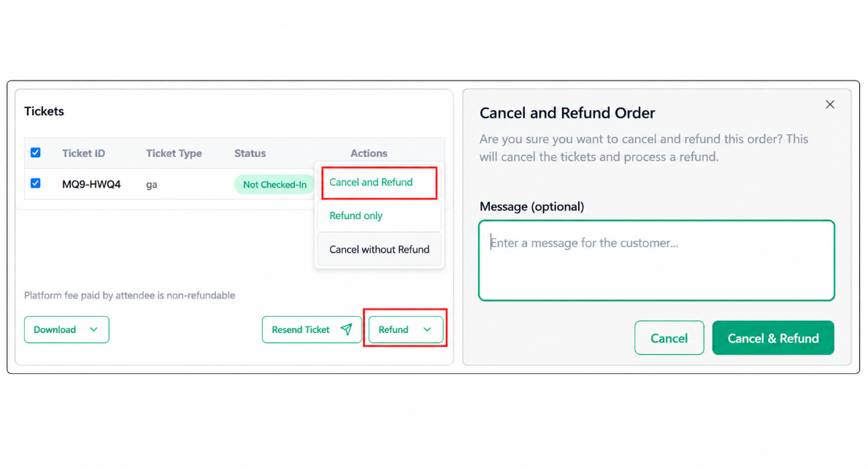868x468 pixels.
Task: Toggle the select-all tickets header checkbox
Action: 36,153
